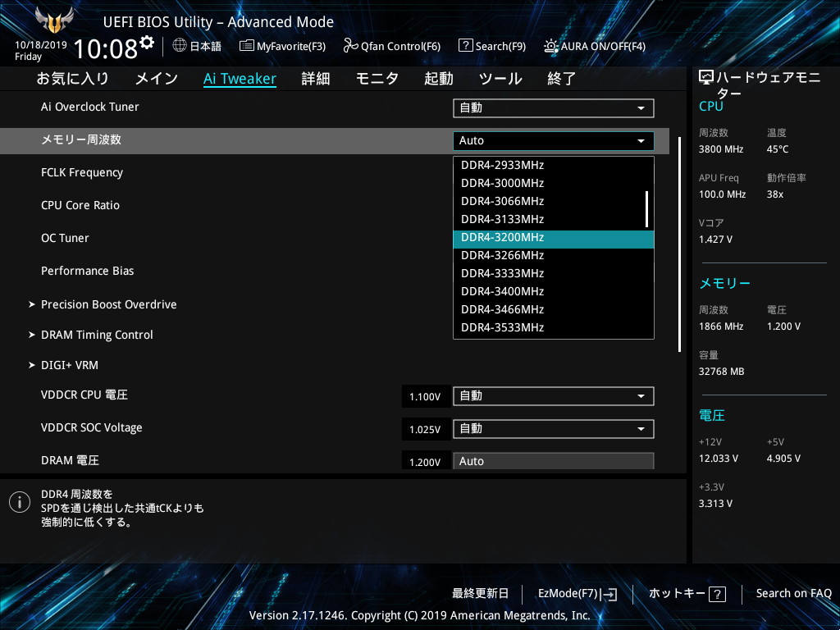Image resolution: width=840 pixels, height=630 pixels.
Task: Click the EzMode switch arrow icon
Action: [x=608, y=594]
